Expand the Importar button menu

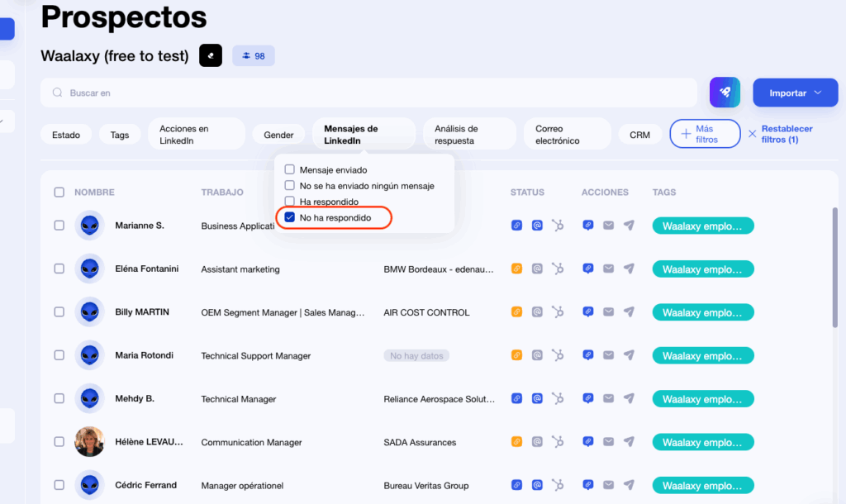pos(796,93)
